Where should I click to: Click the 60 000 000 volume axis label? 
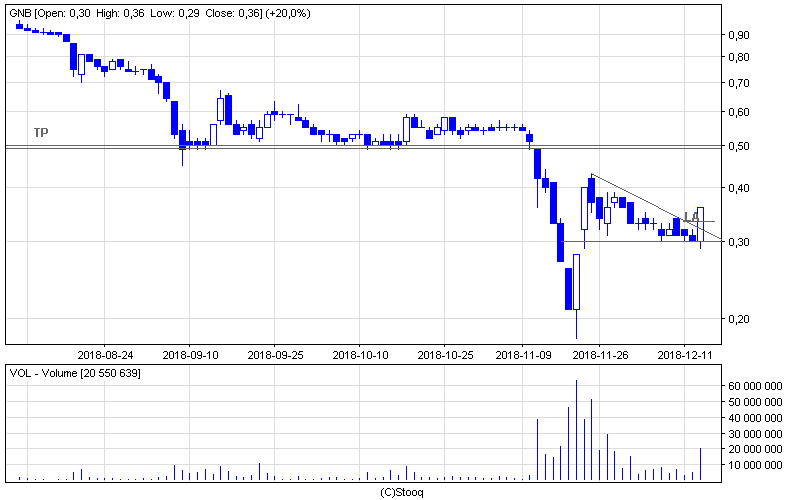755,386
